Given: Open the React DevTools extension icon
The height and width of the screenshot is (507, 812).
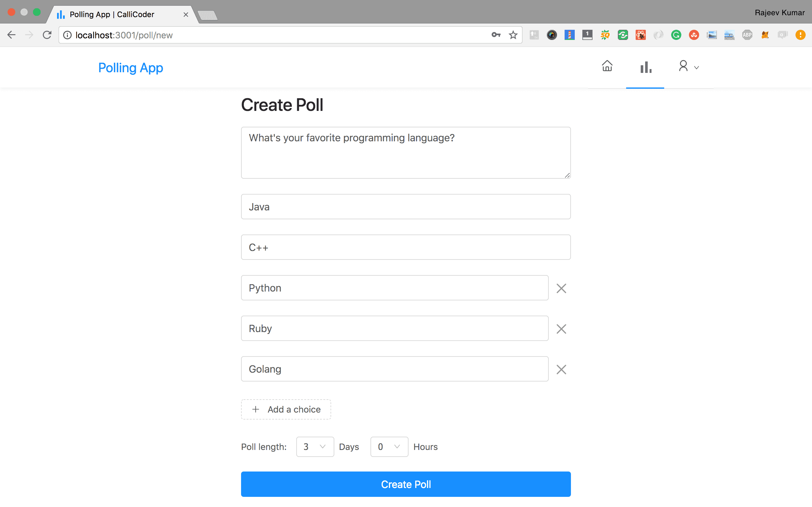Looking at the screenshot, I should coord(640,35).
